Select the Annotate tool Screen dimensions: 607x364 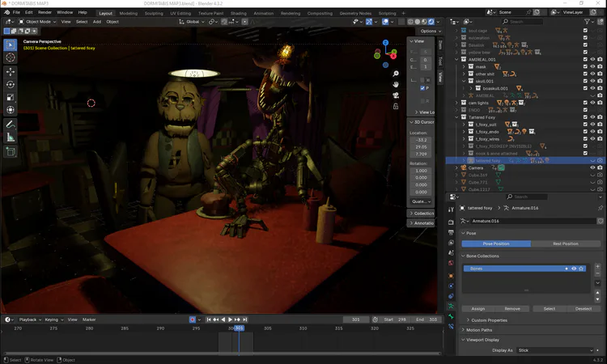11,125
